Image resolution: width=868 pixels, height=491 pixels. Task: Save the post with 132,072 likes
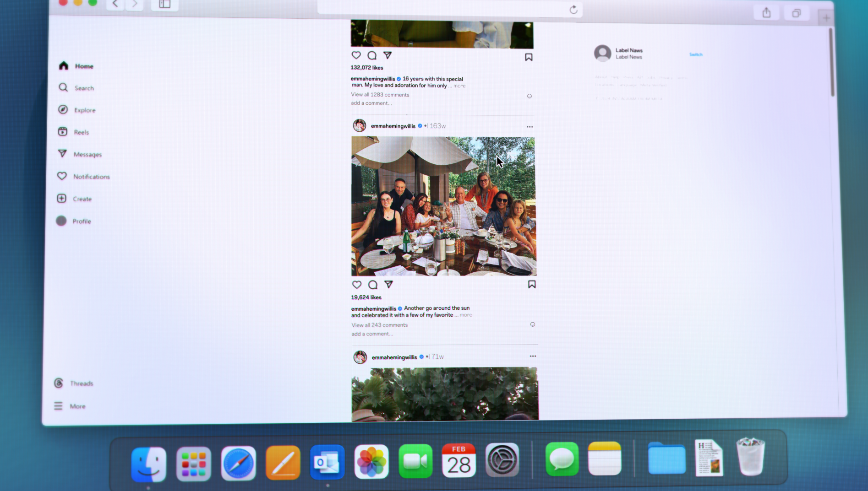click(x=529, y=57)
